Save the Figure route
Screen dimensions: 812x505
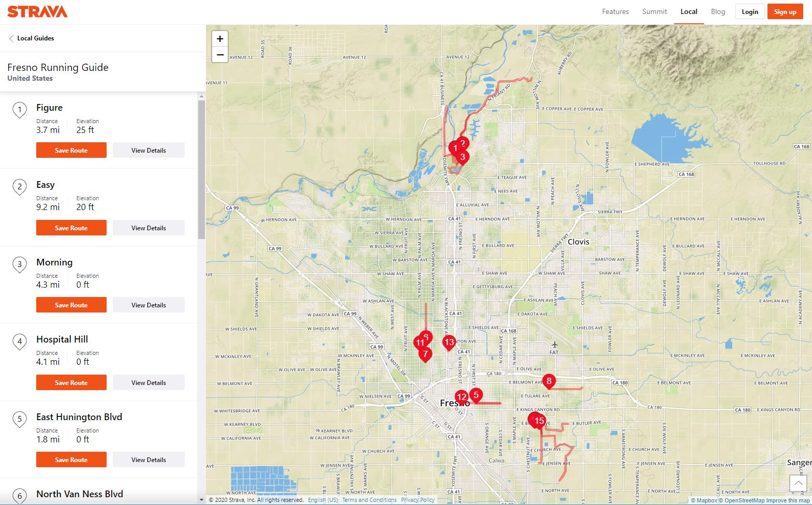pos(71,150)
